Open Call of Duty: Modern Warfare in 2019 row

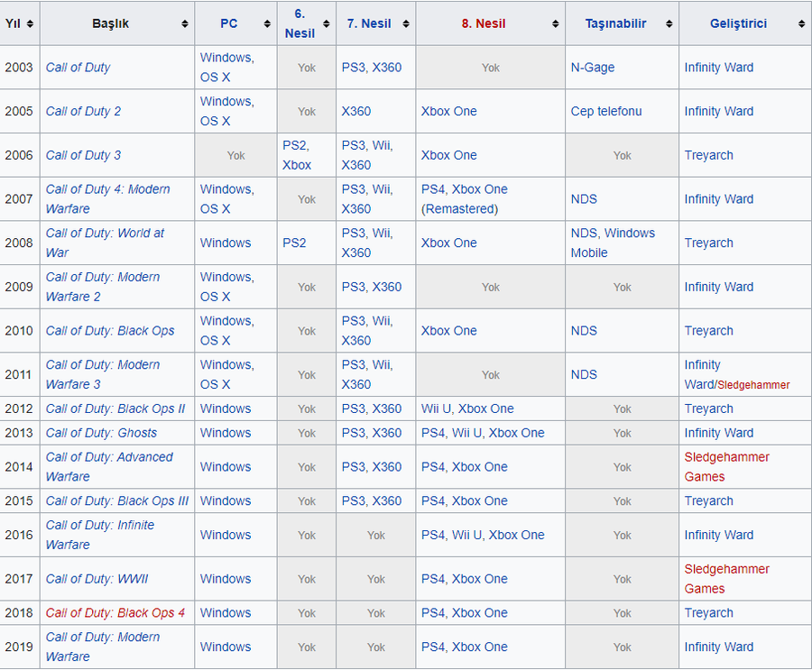click(103, 647)
